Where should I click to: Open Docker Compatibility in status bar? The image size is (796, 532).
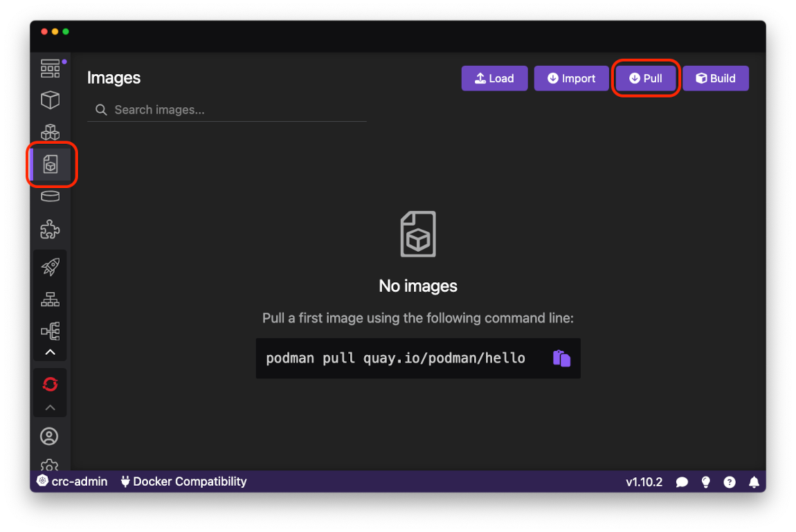click(x=183, y=481)
